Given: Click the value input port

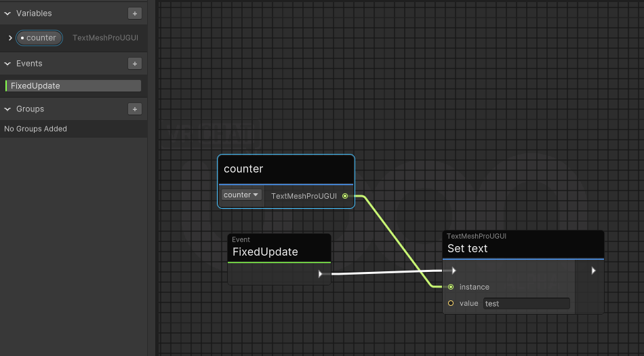Looking at the screenshot, I should pos(451,303).
